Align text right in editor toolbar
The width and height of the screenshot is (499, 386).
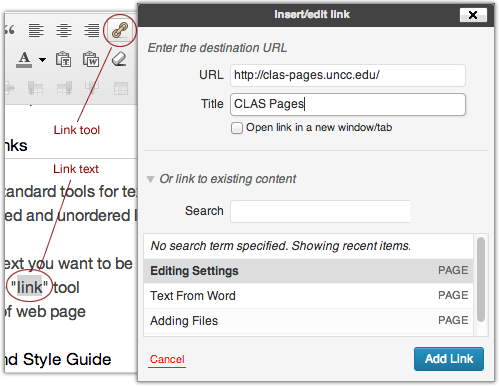pyautogui.click(x=91, y=30)
